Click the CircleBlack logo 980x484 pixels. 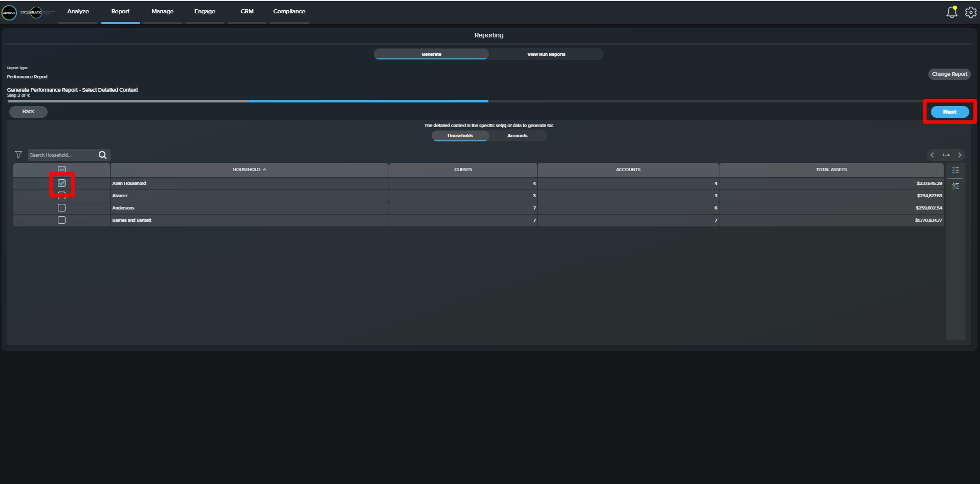pos(37,12)
